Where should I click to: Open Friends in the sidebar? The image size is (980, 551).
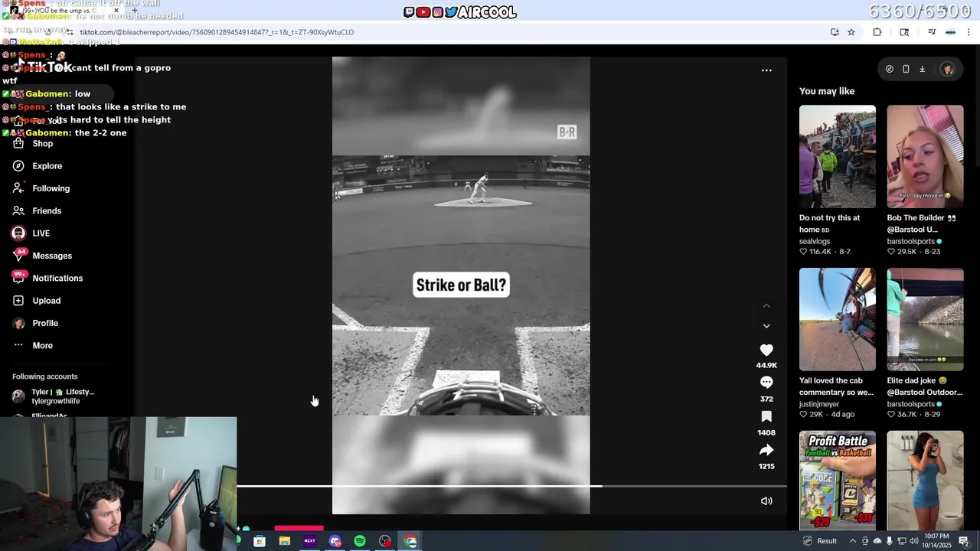pos(47,210)
